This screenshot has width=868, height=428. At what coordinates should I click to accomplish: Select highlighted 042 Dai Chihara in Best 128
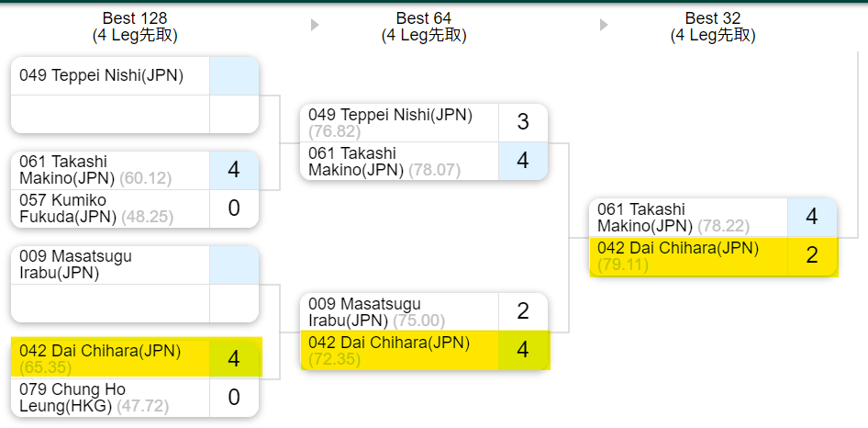(100, 358)
